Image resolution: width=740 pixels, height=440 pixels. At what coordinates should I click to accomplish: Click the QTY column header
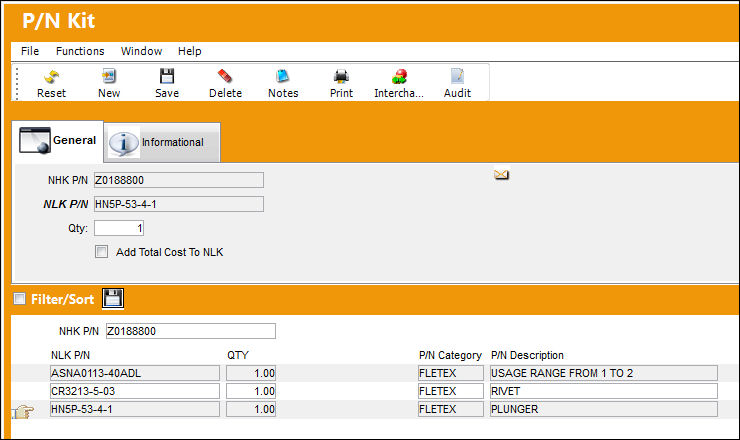point(238,355)
